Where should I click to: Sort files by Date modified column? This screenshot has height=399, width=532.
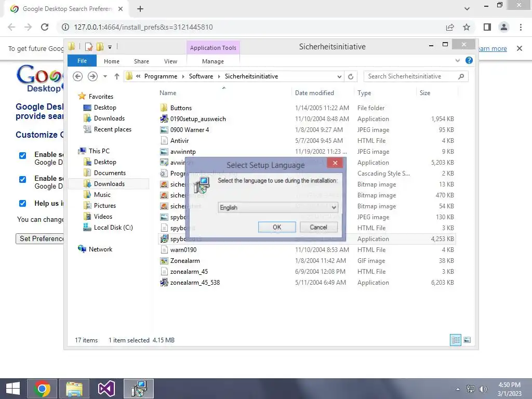click(314, 93)
